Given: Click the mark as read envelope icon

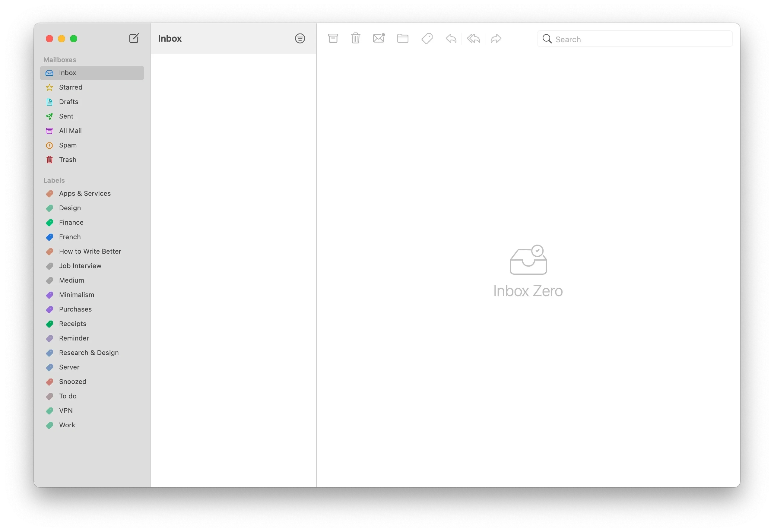Looking at the screenshot, I should (x=379, y=38).
